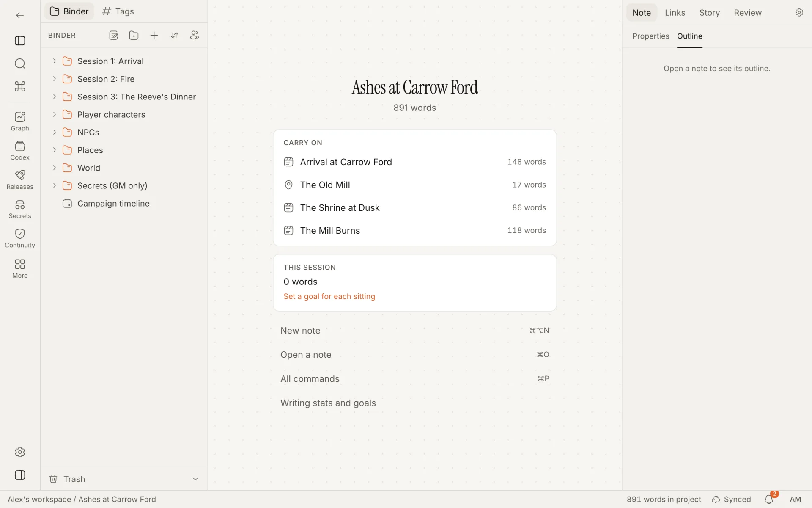Open Writing stats and goals
Image resolution: width=812 pixels, height=508 pixels.
tap(414, 403)
